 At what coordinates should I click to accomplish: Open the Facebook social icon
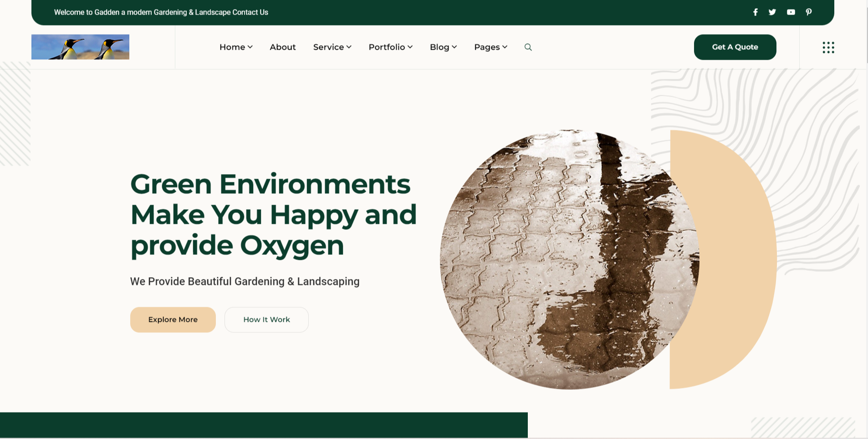(756, 12)
